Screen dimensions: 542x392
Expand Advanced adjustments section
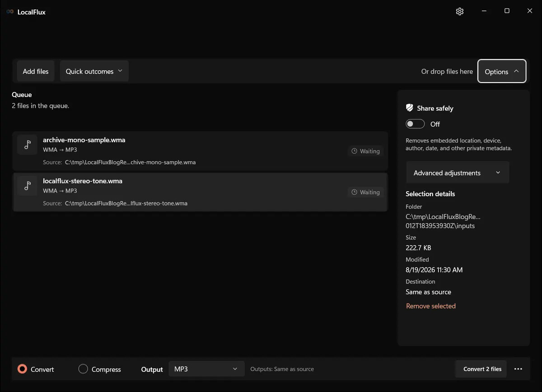pos(457,173)
